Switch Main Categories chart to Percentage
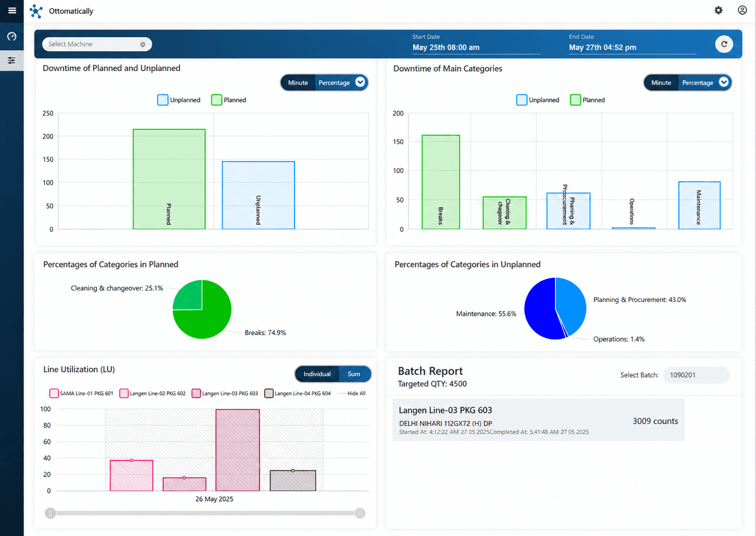 698,83
